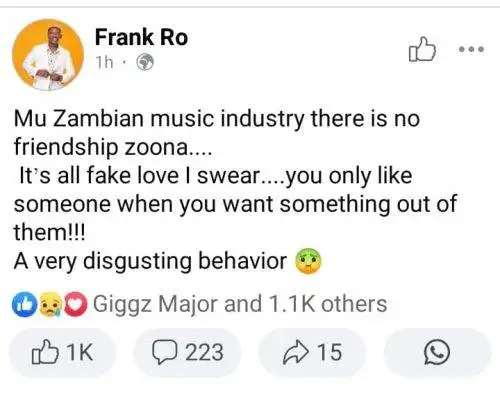
Task: Click the comment bubble icon
Action: coord(164,352)
